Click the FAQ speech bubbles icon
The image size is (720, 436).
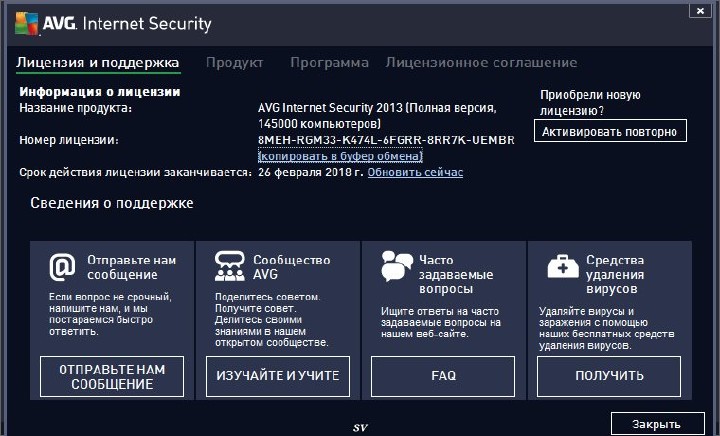click(396, 266)
